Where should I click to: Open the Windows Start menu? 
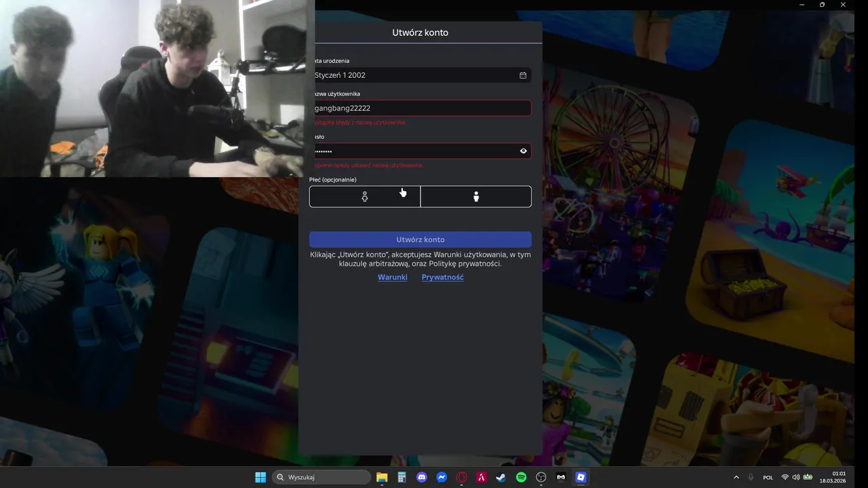tap(260, 477)
